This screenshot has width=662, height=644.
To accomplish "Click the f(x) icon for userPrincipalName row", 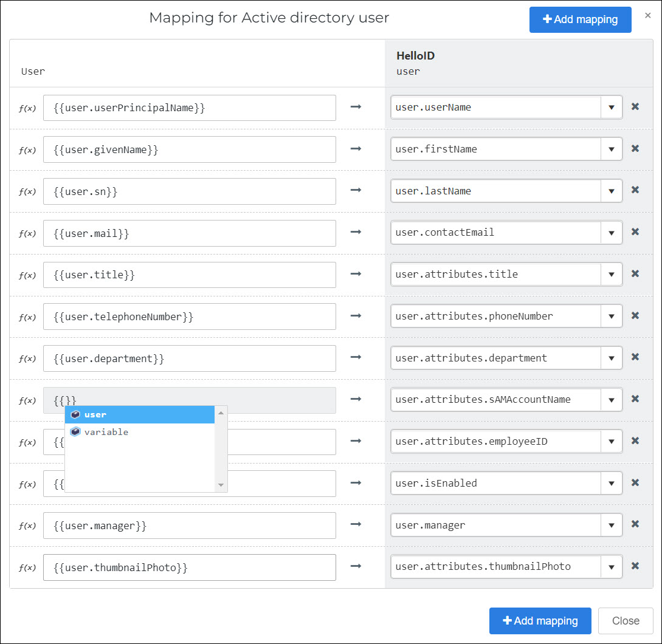I will tap(27, 108).
